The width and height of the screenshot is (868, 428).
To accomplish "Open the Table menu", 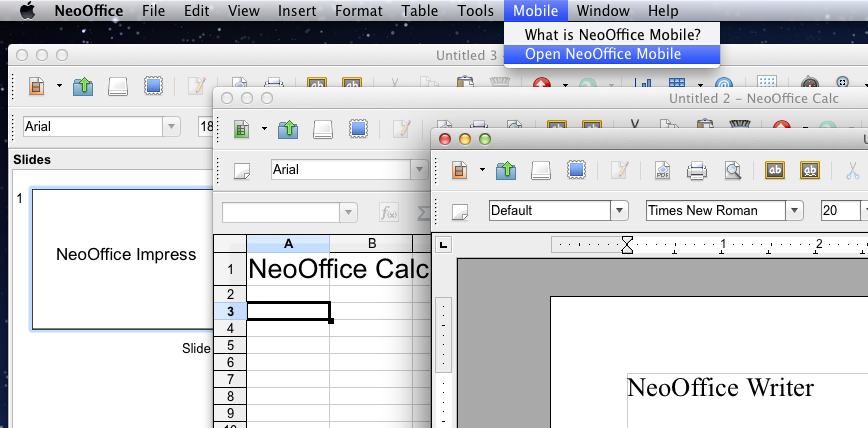I will coord(420,11).
